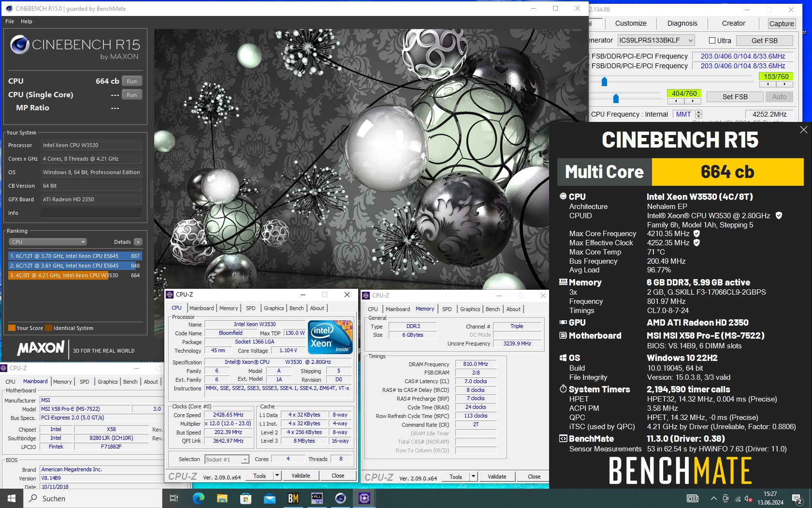This screenshot has width=812, height=508.
Task: Switch to Cinebench taskbar icon
Action: click(341, 498)
